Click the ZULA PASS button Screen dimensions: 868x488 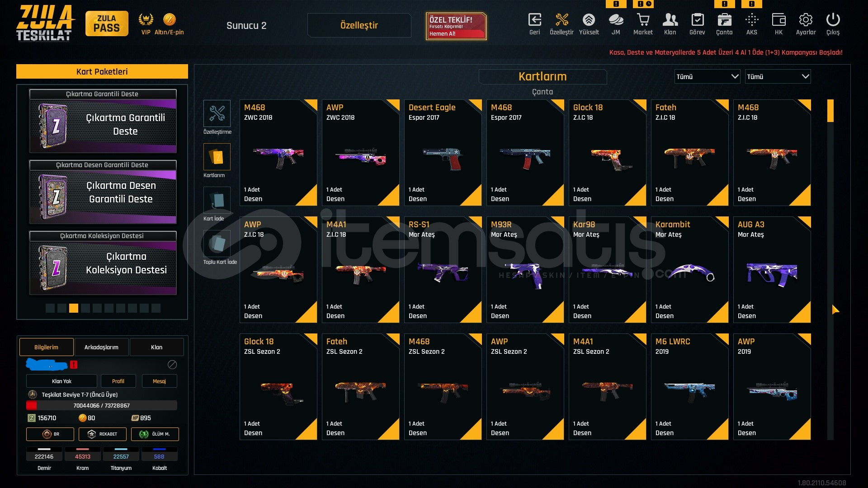[107, 23]
